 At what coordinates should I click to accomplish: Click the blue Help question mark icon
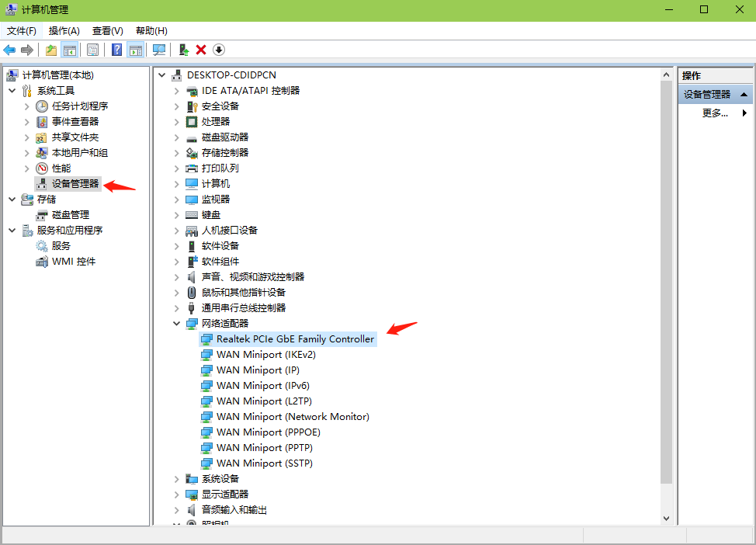tap(116, 50)
